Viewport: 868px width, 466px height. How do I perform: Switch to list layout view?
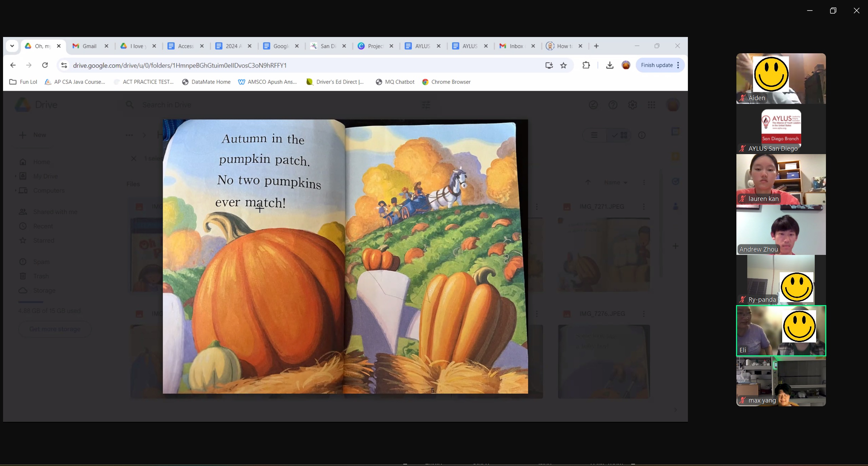(594, 135)
